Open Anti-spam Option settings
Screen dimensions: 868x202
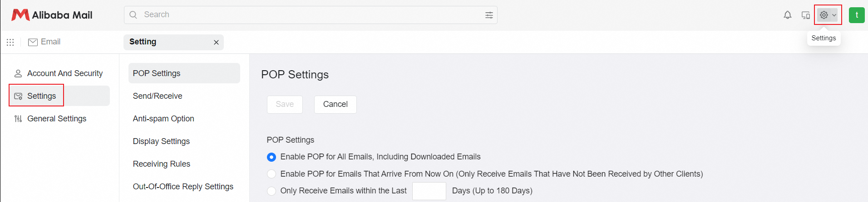click(x=163, y=119)
